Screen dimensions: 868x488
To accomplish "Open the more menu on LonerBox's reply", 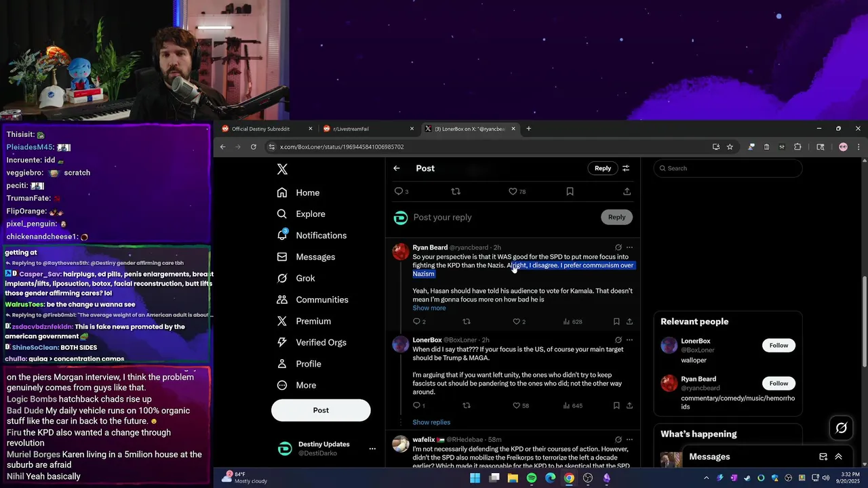I will 629,340.
